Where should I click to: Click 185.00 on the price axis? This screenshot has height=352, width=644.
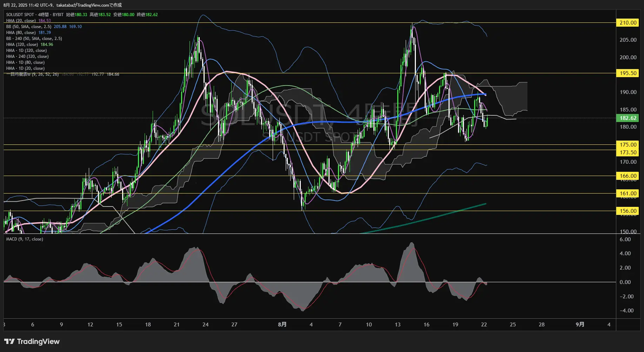pos(628,110)
